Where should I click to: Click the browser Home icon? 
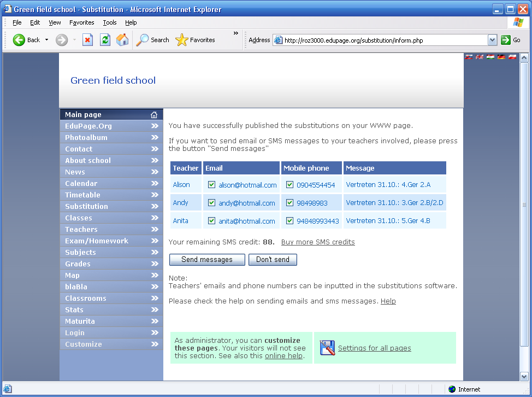point(122,40)
